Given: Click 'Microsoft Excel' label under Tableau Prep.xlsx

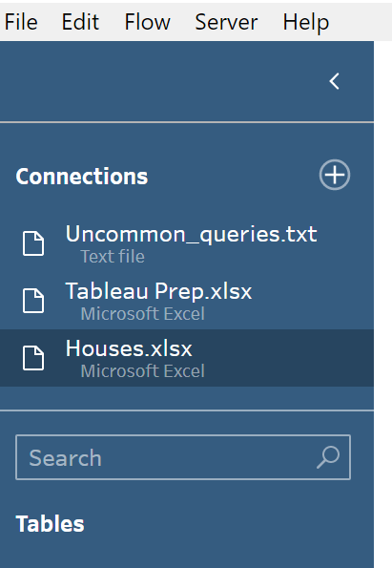Looking at the screenshot, I should pyautogui.click(x=143, y=314).
